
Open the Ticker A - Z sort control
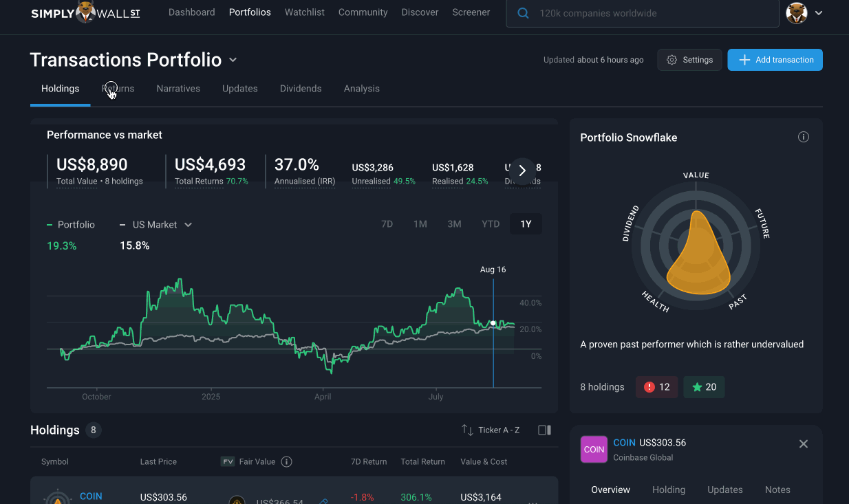[491, 430]
